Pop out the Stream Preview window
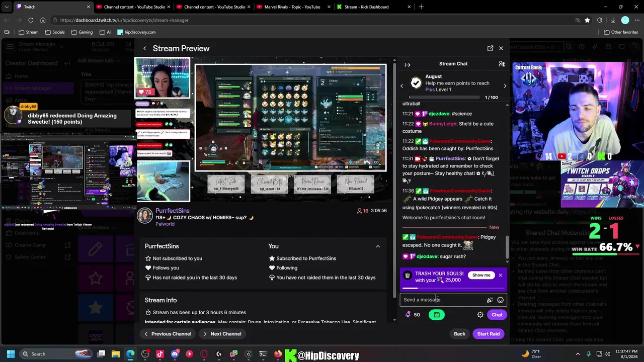This screenshot has width=644, height=362. pos(490,48)
